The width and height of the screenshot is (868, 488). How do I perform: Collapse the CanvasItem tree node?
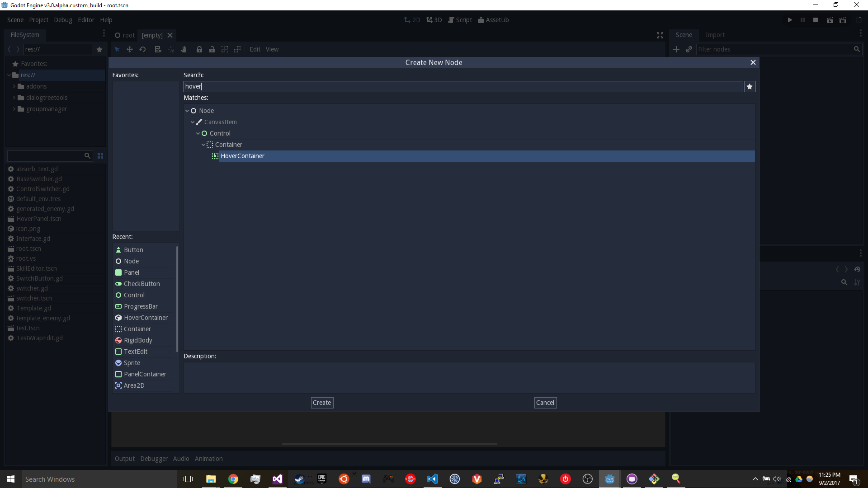pyautogui.click(x=193, y=122)
